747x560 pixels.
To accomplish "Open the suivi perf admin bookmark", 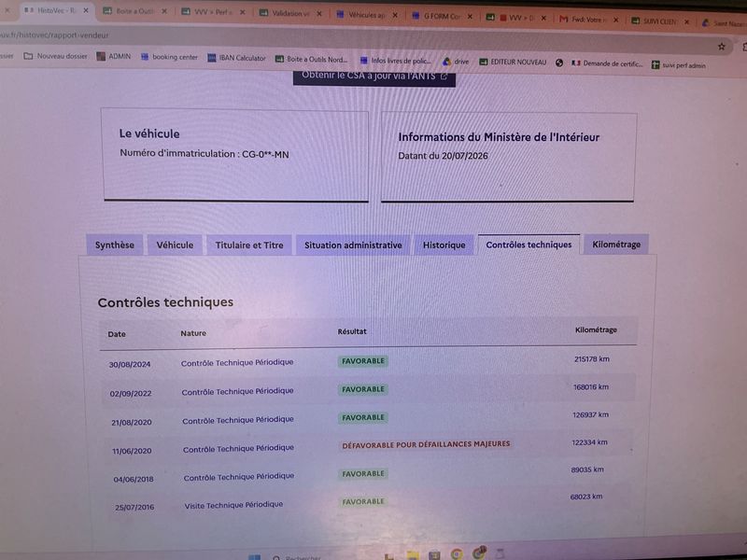I will 679,65.
